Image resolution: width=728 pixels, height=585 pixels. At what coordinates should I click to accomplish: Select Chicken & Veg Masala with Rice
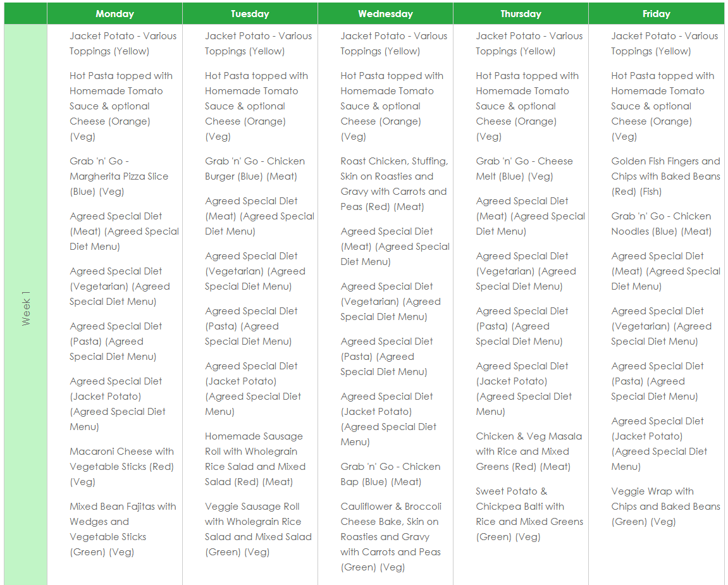[528, 452]
